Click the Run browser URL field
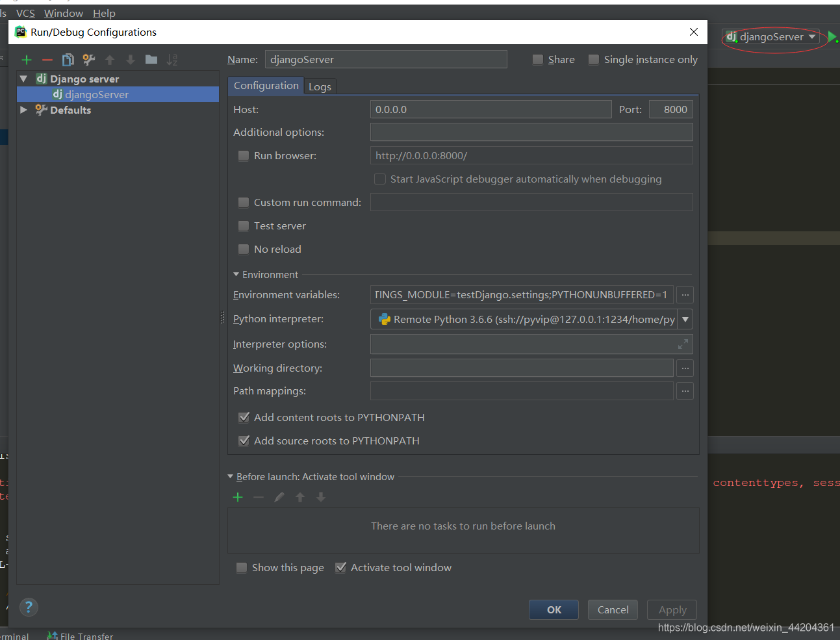The height and width of the screenshot is (640, 840). pos(531,156)
